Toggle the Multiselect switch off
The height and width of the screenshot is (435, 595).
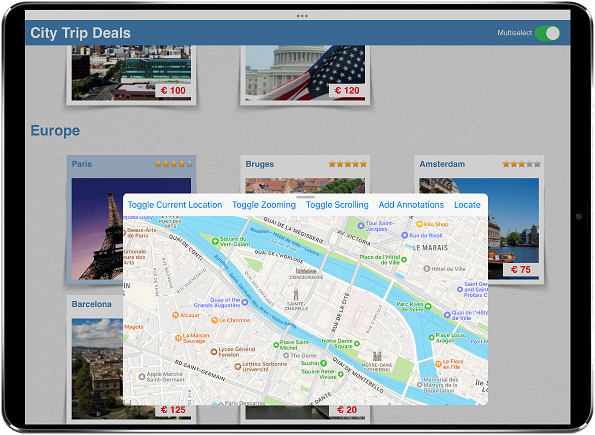[547, 33]
